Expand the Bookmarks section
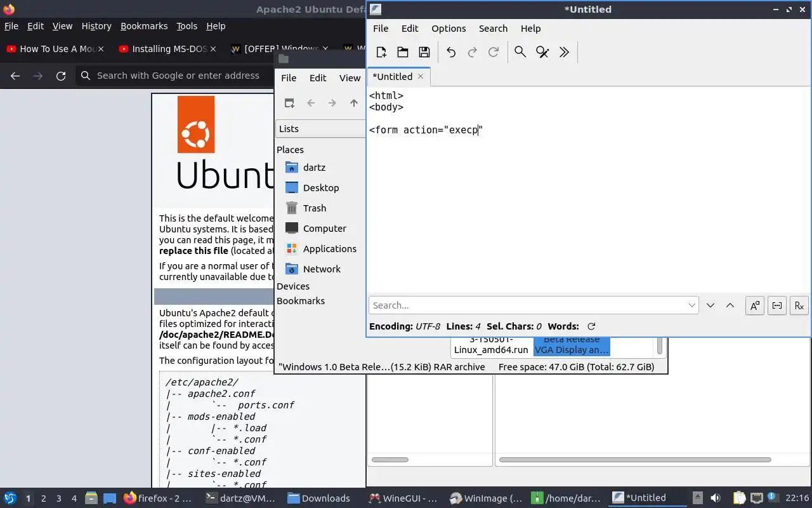This screenshot has width=812, height=508. 301,301
